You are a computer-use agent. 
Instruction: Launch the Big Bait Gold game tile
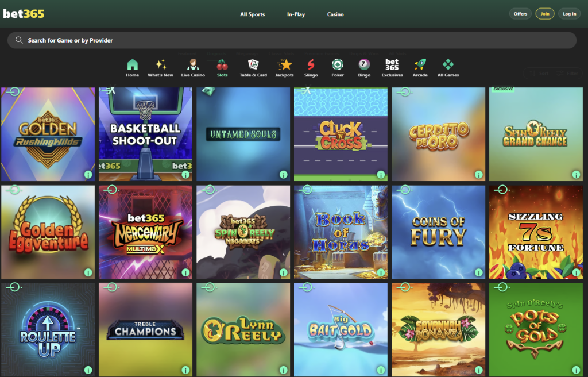coord(341,330)
